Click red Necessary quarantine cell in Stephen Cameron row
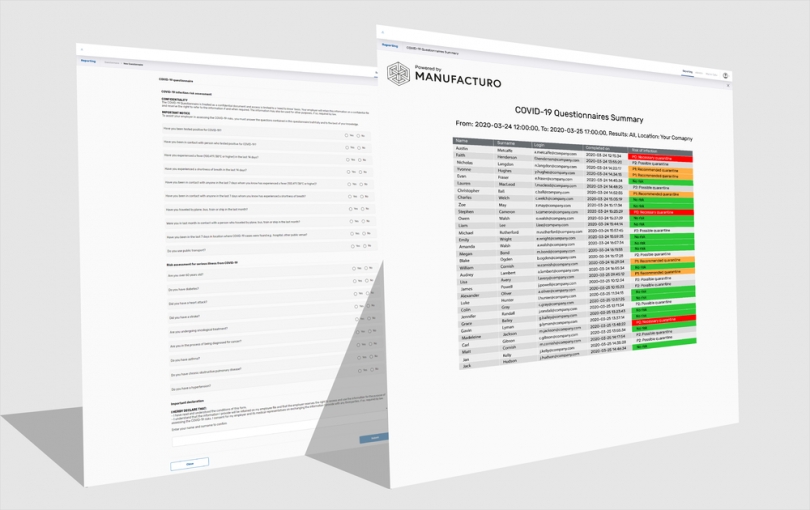This screenshot has width=810, height=510. pos(662,212)
